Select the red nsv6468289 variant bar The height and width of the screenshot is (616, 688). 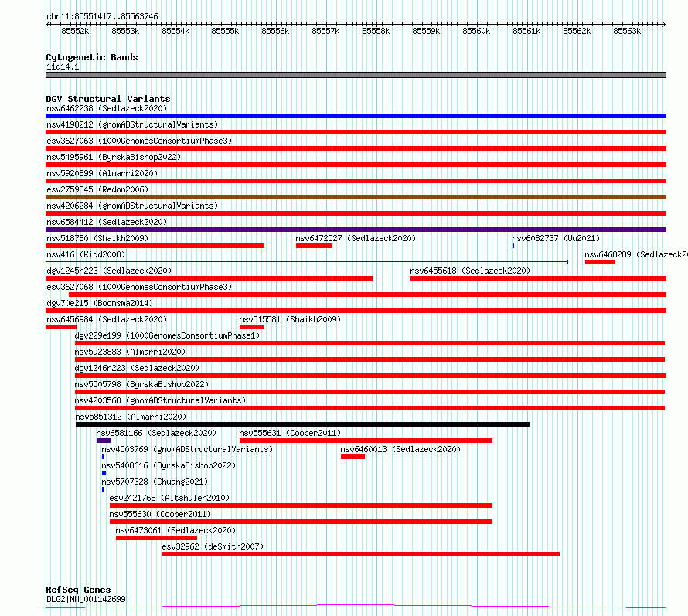click(x=600, y=262)
